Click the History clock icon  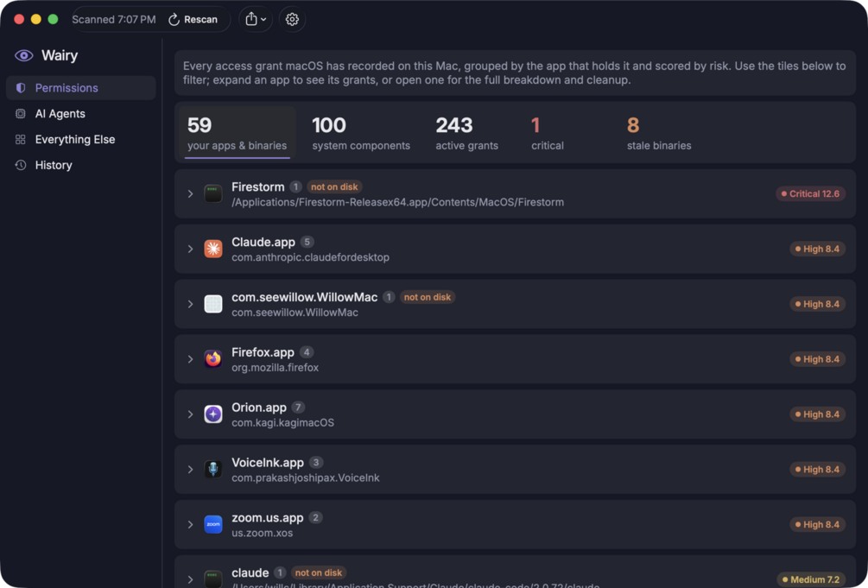click(x=21, y=165)
